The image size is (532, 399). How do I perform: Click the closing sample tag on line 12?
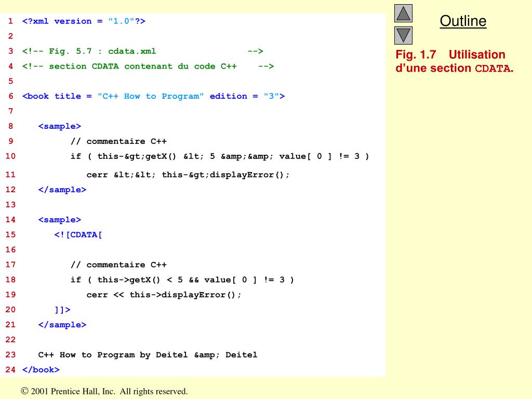pos(62,190)
